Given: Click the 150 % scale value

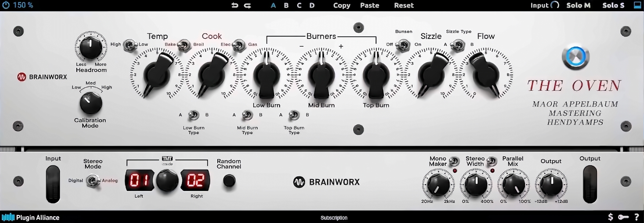Looking at the screenshot, I should click(23, 5).
